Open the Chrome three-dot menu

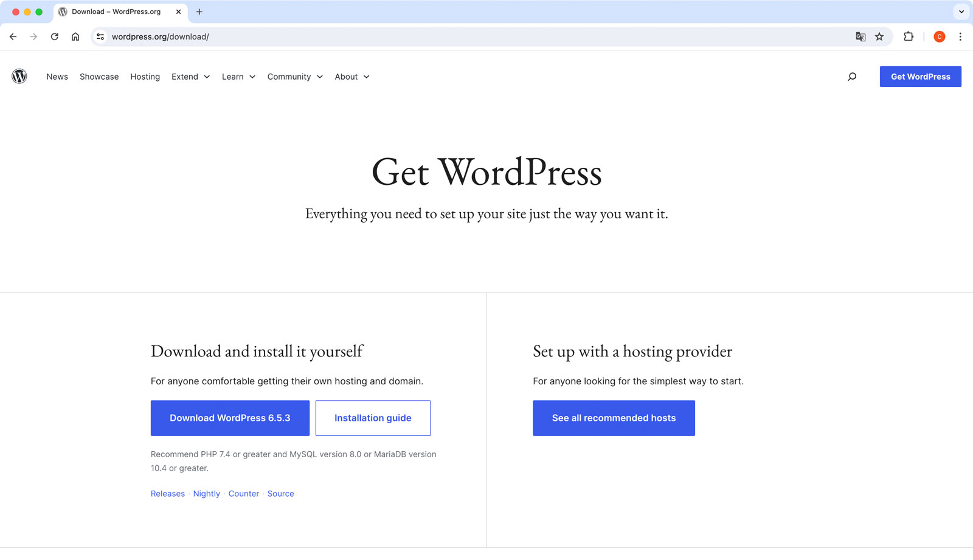pos(960,36)
